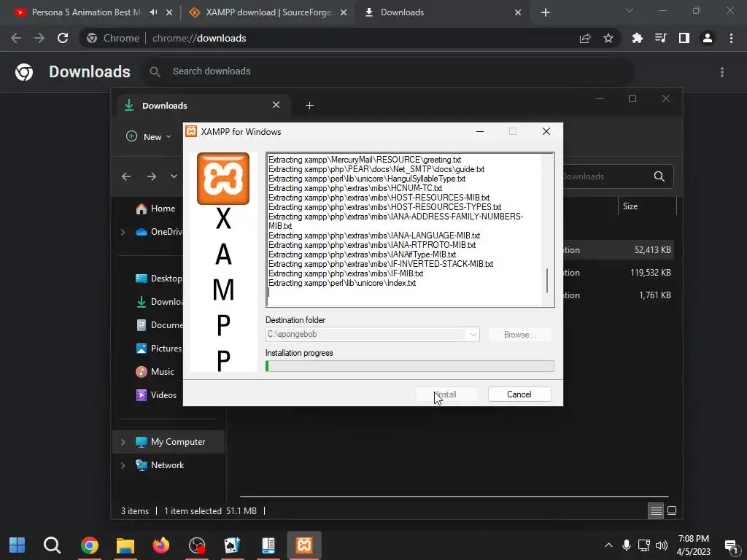Open Music in Explorer sidebar
The width and height of the screenshot is (747, 560).
click(x=155, y=372)
